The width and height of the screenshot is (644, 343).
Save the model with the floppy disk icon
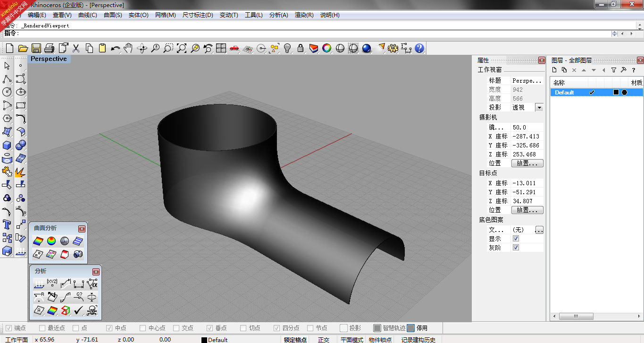[36, 48]
